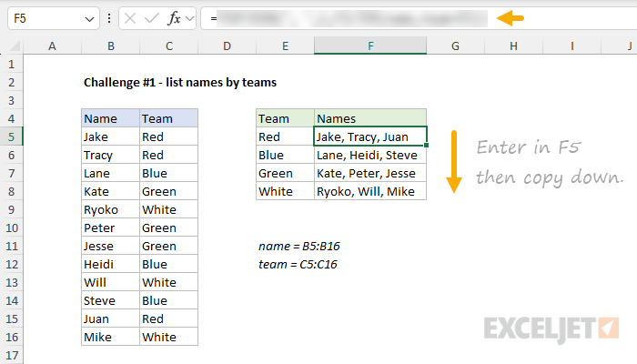Click the green Team header in column E

[285, 118]
